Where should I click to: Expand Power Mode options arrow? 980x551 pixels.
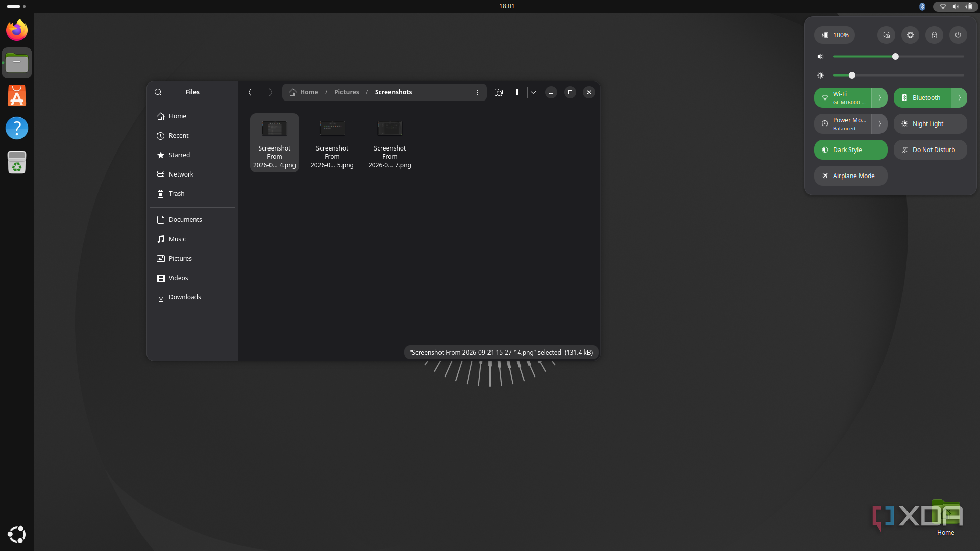click(x=879, y=124)
